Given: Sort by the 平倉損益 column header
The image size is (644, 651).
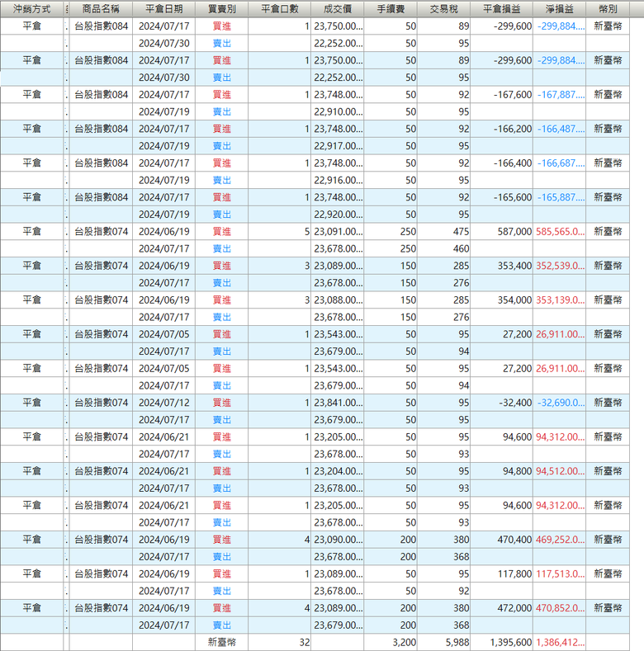Looking at the screenshot, I should tap(501, 9).
